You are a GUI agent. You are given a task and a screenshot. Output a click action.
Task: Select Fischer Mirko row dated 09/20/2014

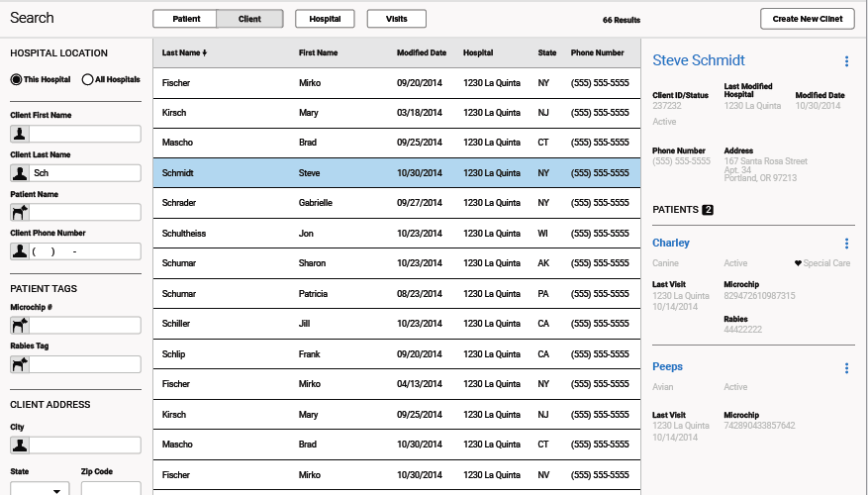click(397, 83)
